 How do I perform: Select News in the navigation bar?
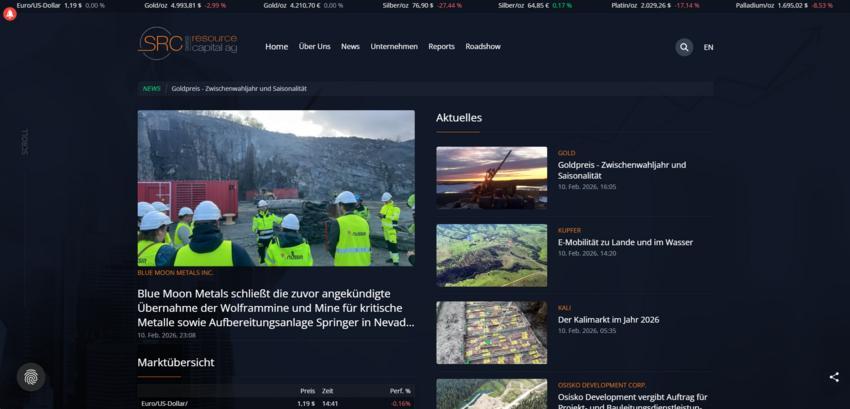(x=350, y=47)
